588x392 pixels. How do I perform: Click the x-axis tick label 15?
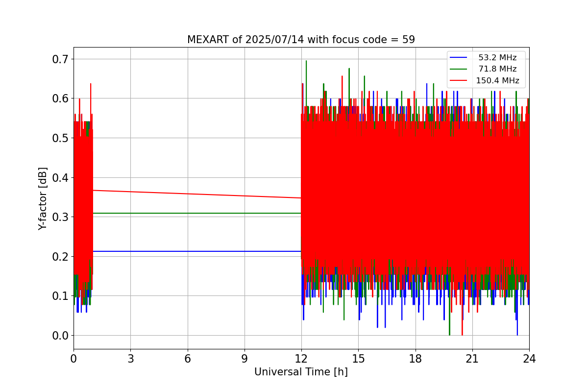tap(358, 359)
